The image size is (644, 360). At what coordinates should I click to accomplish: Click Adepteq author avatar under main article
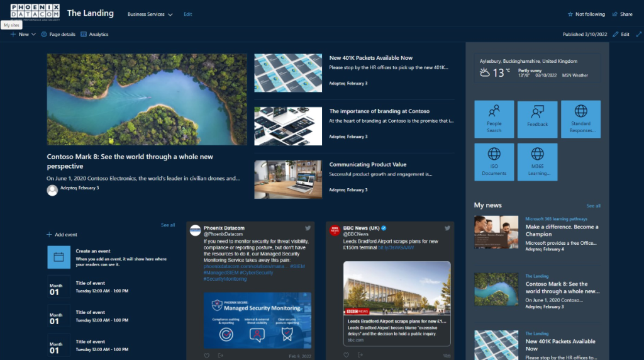(x=52, y=190)
